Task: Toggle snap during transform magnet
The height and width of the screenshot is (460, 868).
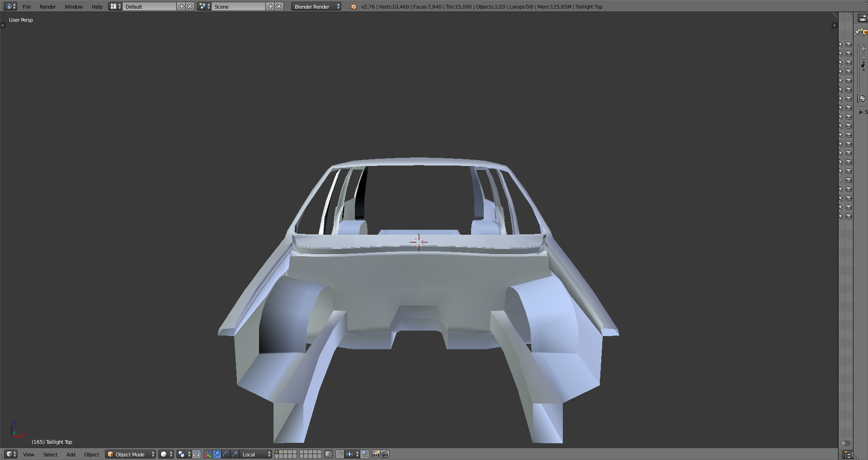Action: pos(340,454)
